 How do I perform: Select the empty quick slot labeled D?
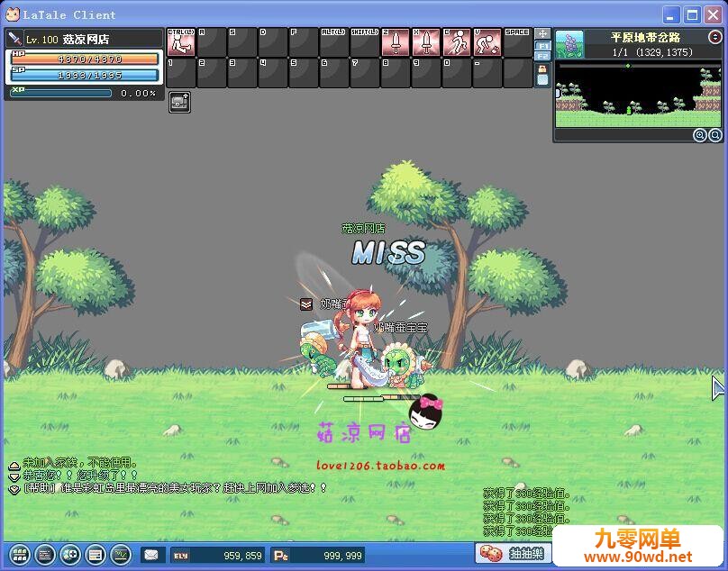click(x=273, y=42)
